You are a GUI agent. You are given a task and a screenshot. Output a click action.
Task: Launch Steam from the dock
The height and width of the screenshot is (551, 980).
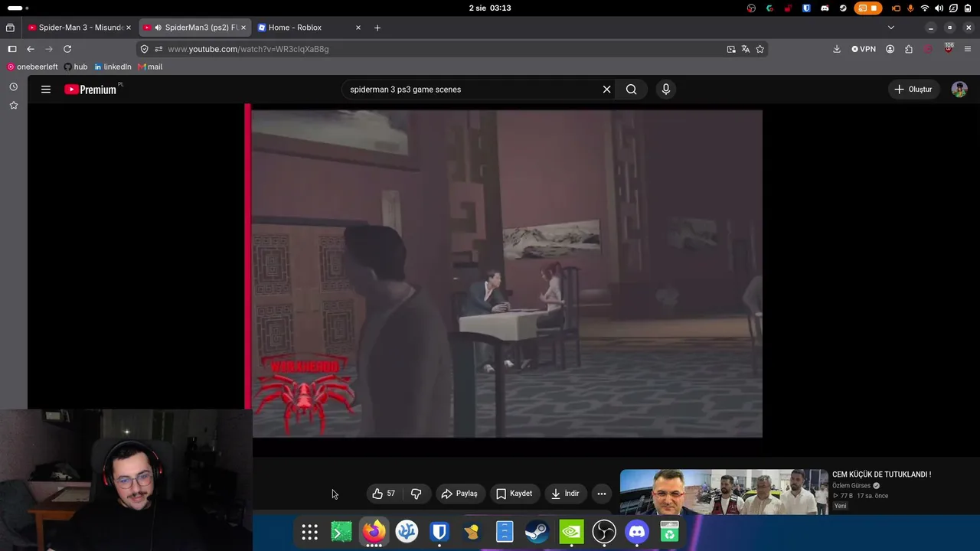tap(537, 532)
